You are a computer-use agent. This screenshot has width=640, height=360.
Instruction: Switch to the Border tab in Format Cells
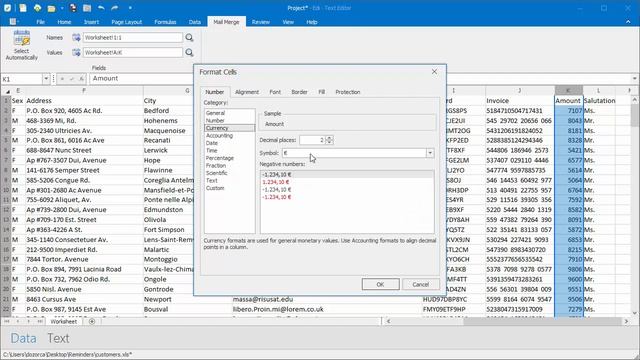coord(299,92)
